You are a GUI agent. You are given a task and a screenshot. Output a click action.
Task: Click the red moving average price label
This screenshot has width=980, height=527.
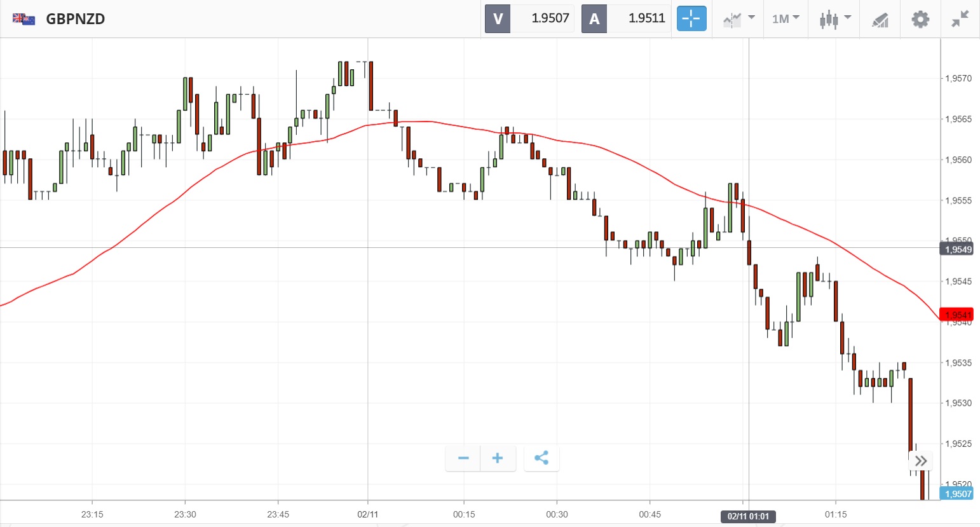click(x=956, y=315)
